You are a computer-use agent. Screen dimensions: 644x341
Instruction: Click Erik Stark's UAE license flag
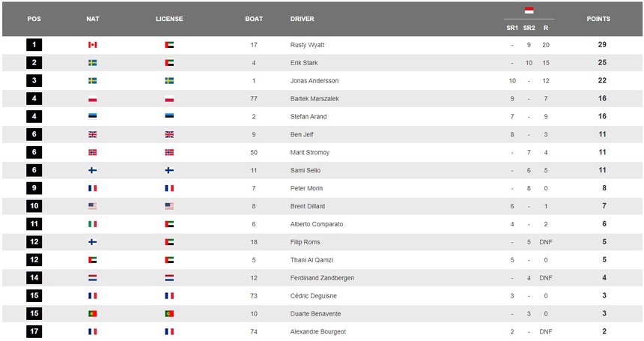(x=169, y=63)
